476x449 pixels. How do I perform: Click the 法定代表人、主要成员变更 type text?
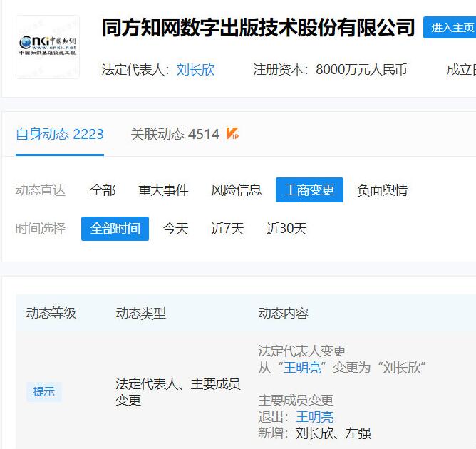pyautogui.click(x=178, y=392)
